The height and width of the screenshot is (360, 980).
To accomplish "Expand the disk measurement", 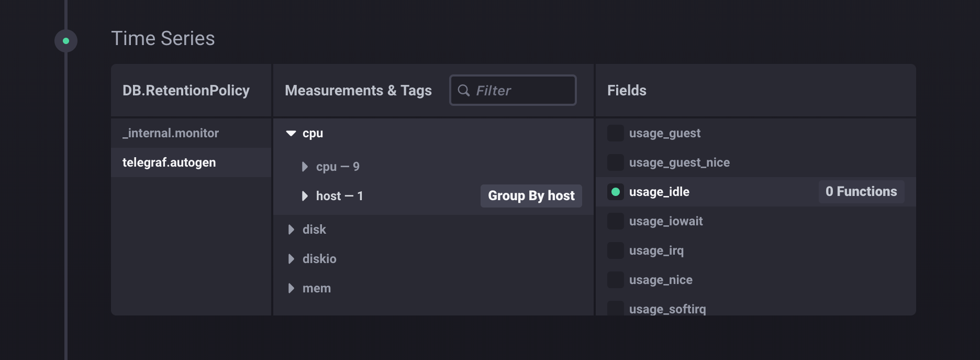I will [x=291, y=230].
